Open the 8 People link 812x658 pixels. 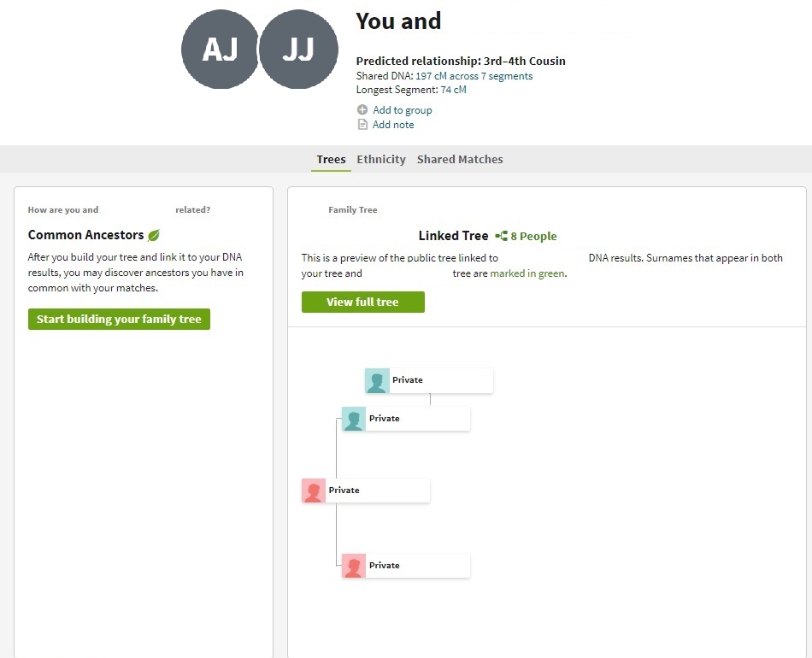click(533, 237)
